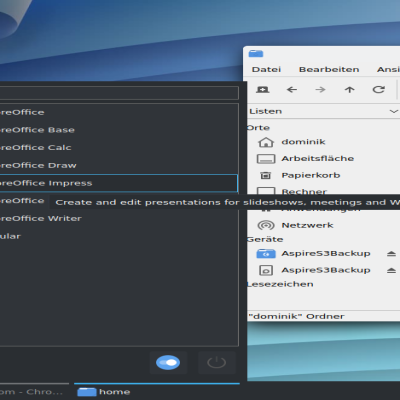400x400 pixels.
Task: Eject the first AspireS3Backup device
Action: tap(391, 254)
